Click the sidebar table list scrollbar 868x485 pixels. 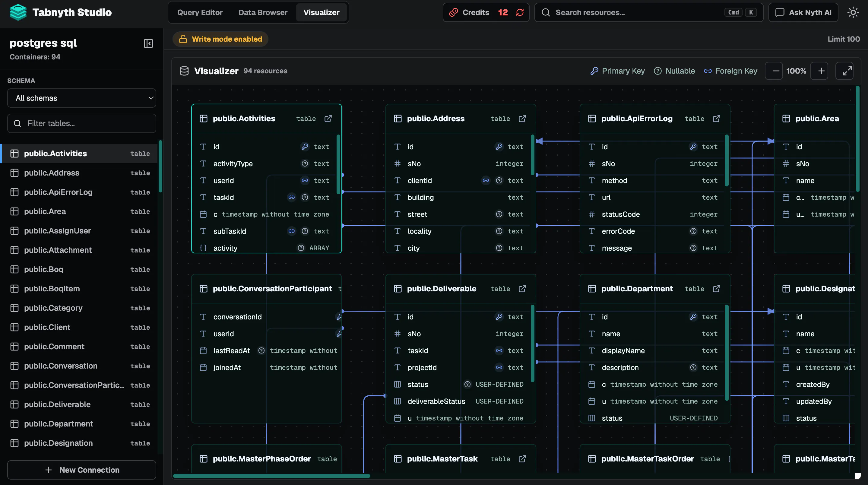[160, 166]
